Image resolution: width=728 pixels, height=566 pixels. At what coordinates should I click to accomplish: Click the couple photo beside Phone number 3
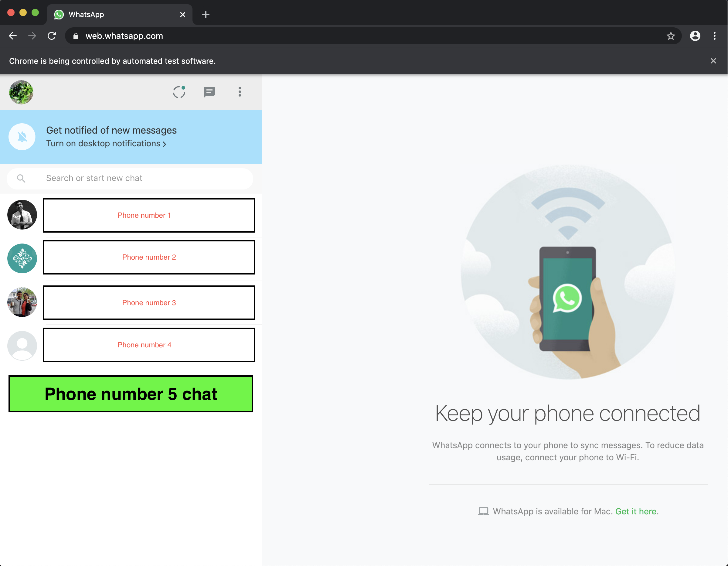tap(22, 302)
